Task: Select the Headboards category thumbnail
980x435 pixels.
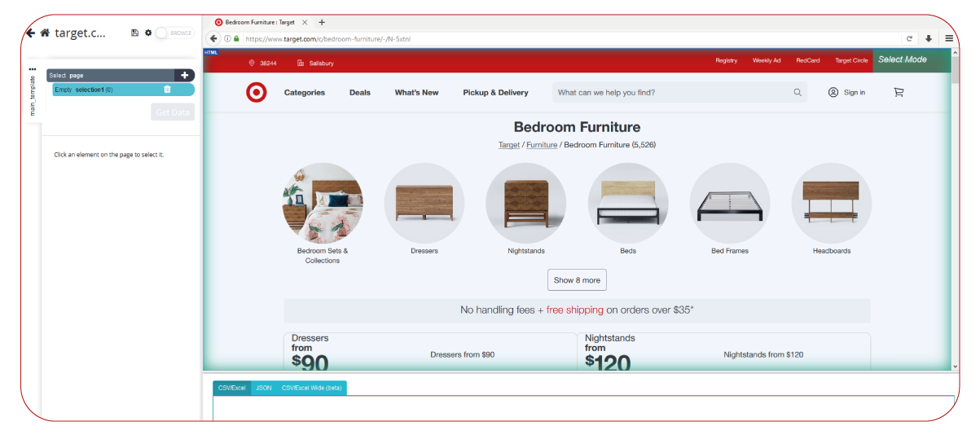Action: pyautogui.click(x=832, y=203)
